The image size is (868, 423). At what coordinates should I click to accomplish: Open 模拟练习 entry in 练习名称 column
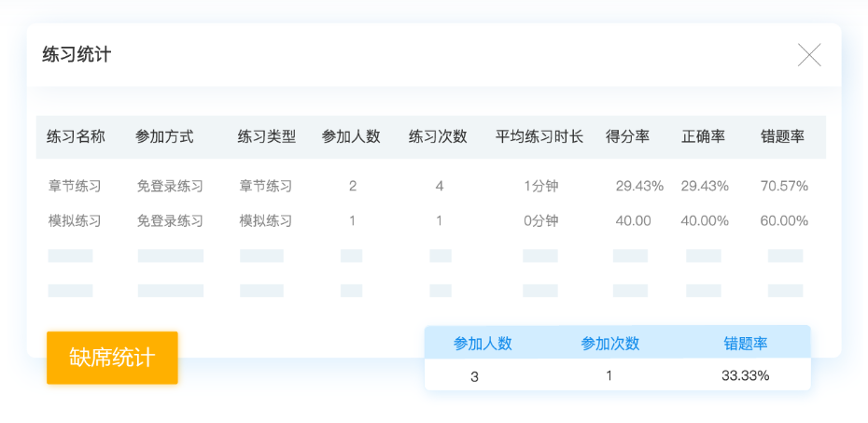coord(75,221)
